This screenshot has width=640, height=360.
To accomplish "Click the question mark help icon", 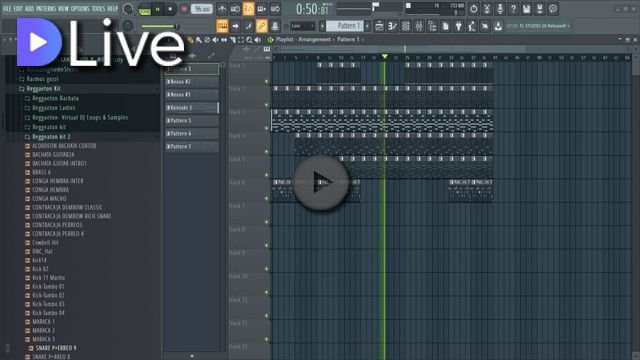I will (x=513, y=9).
